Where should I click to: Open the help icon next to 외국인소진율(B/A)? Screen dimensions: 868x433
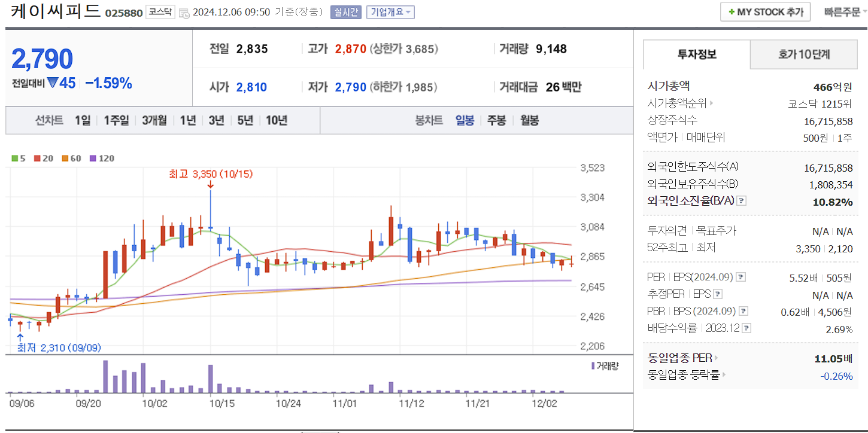[x=742, y=201]
